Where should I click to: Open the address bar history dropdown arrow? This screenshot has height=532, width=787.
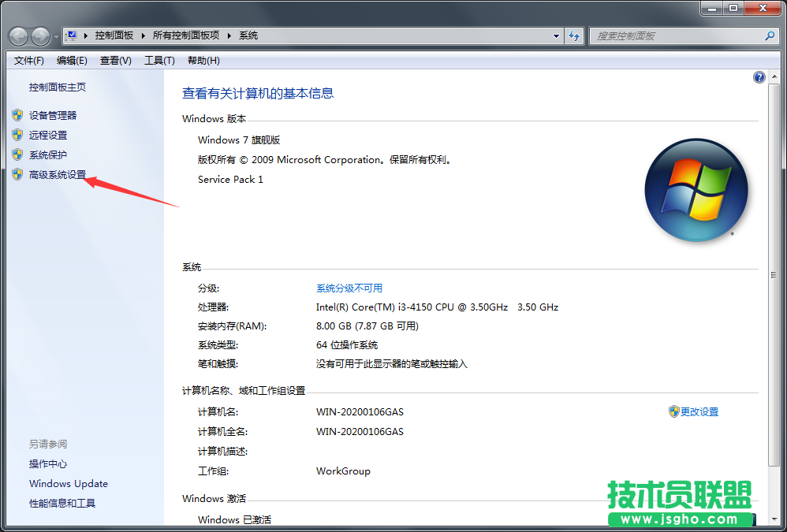[x=555, y=35]
